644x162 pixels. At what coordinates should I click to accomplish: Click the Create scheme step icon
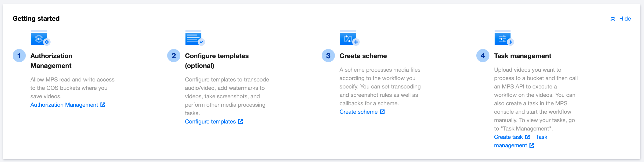[x=349, y=38]
